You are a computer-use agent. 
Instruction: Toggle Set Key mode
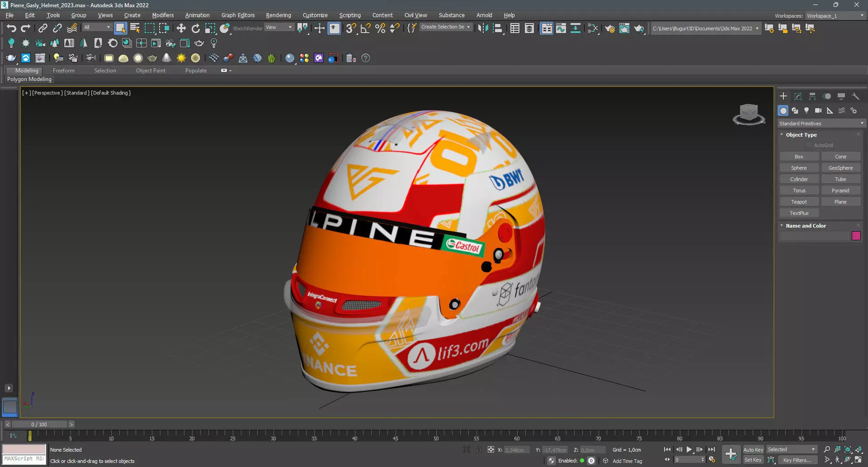pyautogui.click(x=753, y=460)
